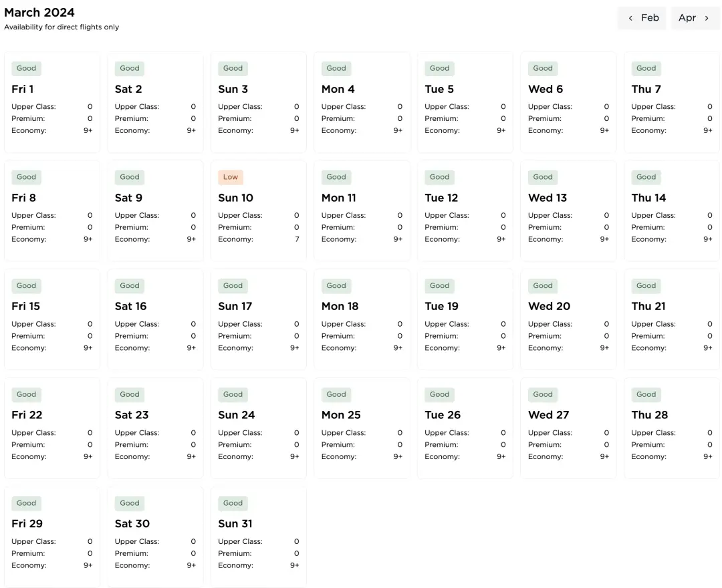
Task: Open Tue 19 date heading
Action: coord(442,307)
